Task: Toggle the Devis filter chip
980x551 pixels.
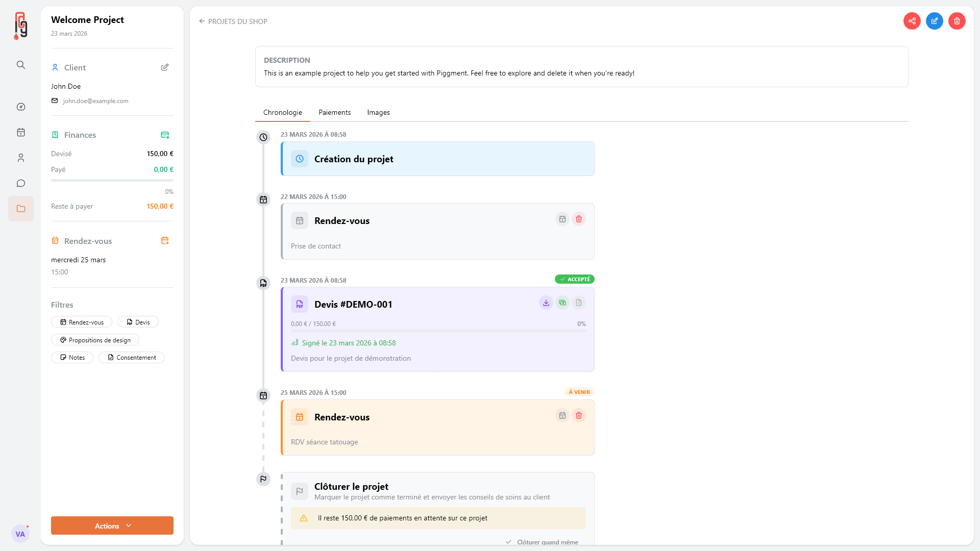Action: point(138,322)
